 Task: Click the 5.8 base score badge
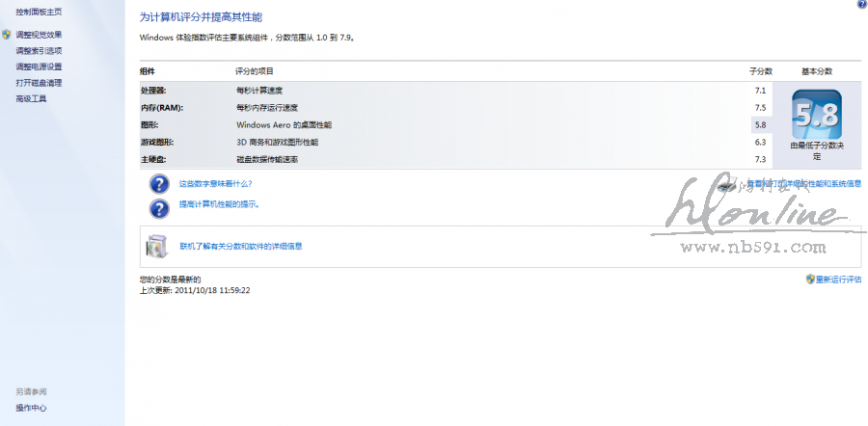point(817,115)
